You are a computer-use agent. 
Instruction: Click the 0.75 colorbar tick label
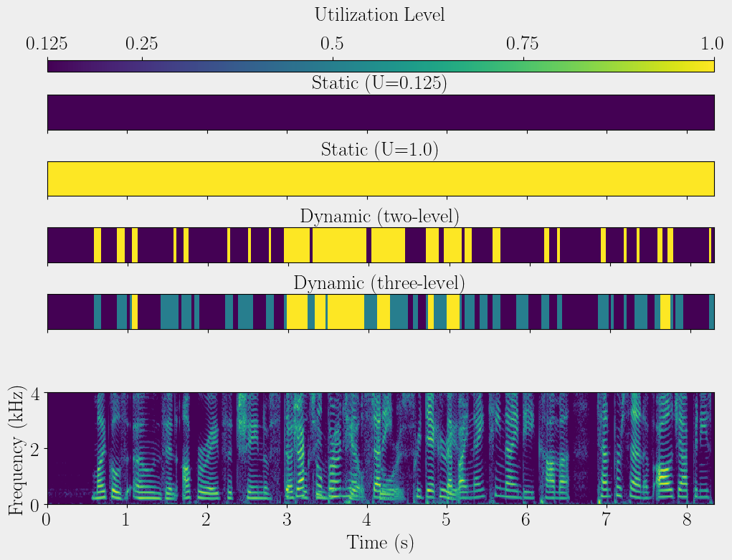tap(523, 44)
